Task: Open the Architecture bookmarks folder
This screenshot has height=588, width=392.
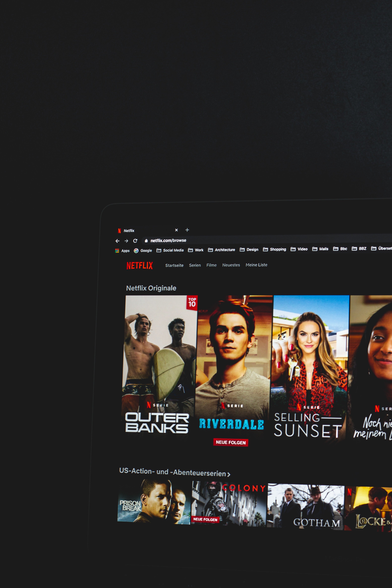Action: click(225, 249)
